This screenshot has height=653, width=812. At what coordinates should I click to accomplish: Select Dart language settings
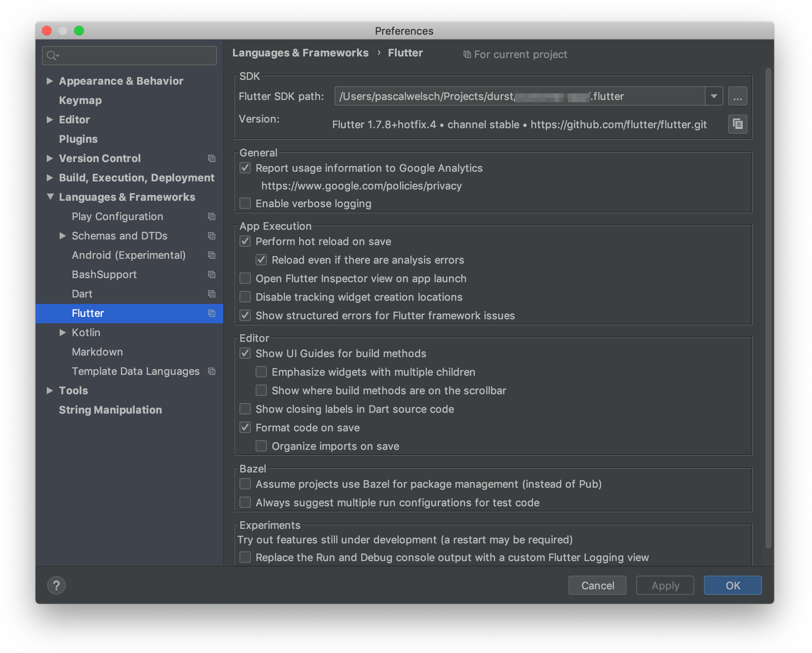click(82, 294)
